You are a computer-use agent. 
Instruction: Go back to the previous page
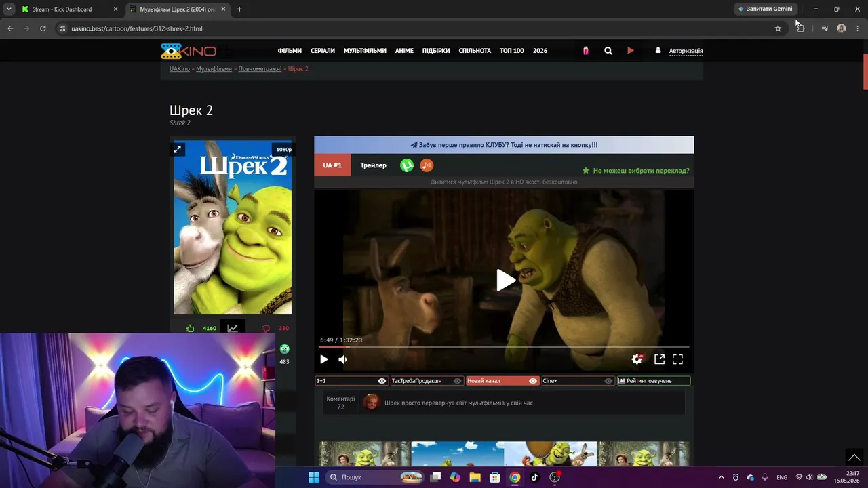pos(10,28)
